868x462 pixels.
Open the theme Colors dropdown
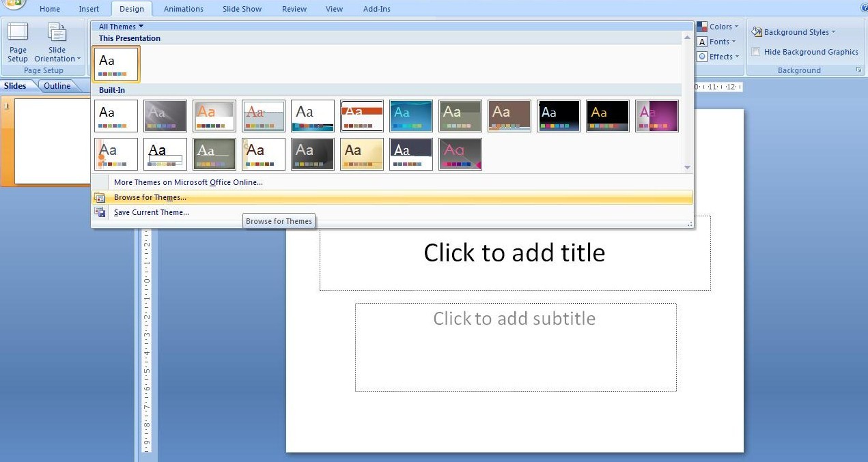(x=718, y=27)
